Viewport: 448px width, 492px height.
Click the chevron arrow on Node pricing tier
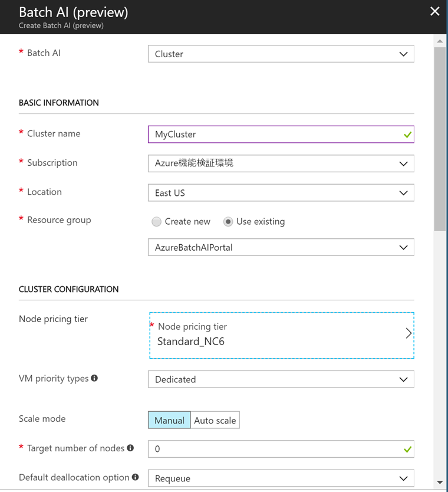pyautogui.click(x=408, y=333)
